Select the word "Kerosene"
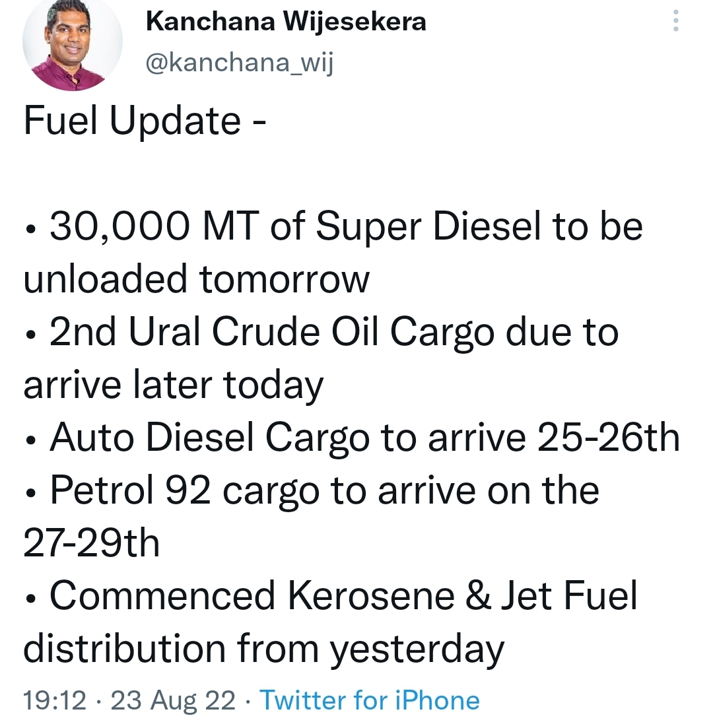This screenshot has width=713, height=728. (371, 595)
